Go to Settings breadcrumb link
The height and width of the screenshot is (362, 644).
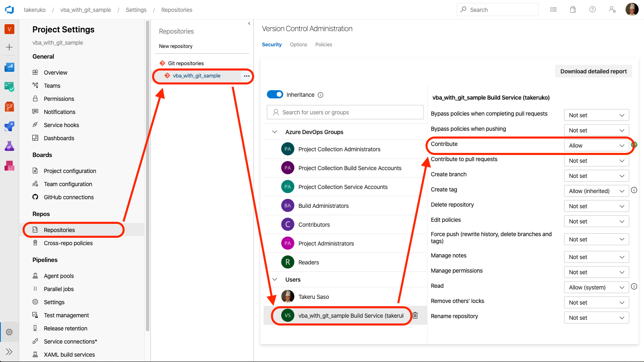[x=136, y=10]
